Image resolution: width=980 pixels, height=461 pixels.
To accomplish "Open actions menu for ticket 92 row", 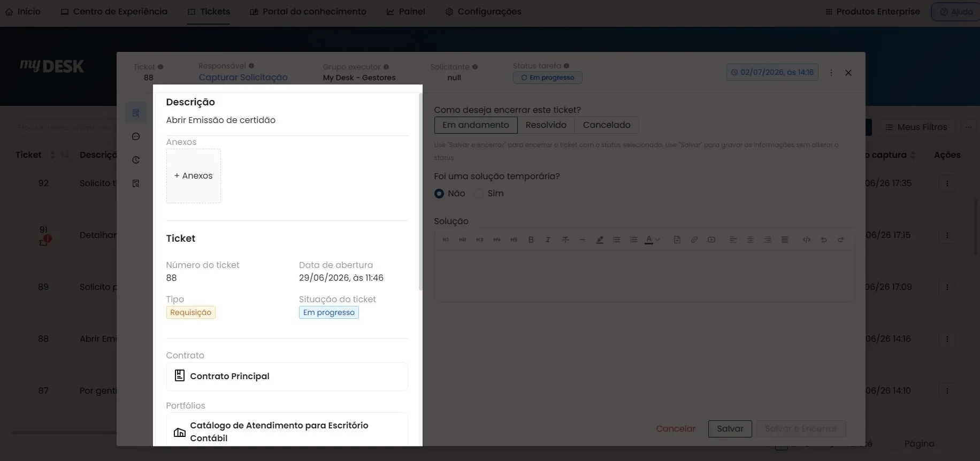I will [947, 183].
